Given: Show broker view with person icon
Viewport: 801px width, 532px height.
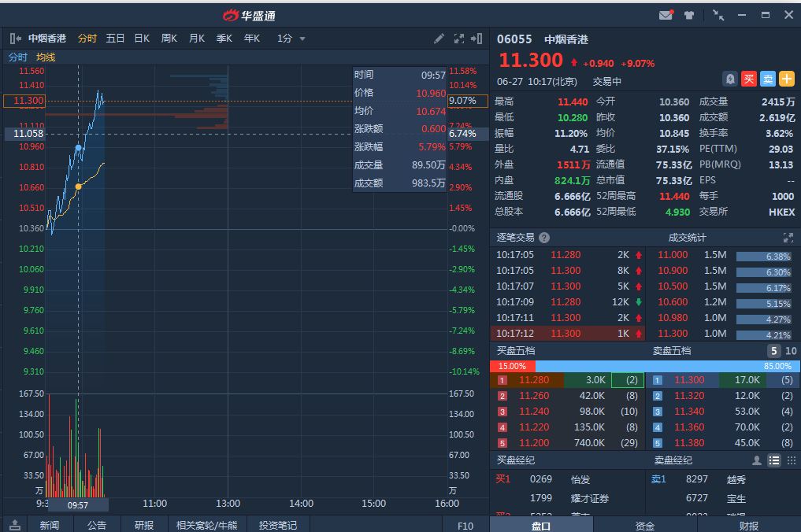Looking at the screenshot, I should [757, 460].
